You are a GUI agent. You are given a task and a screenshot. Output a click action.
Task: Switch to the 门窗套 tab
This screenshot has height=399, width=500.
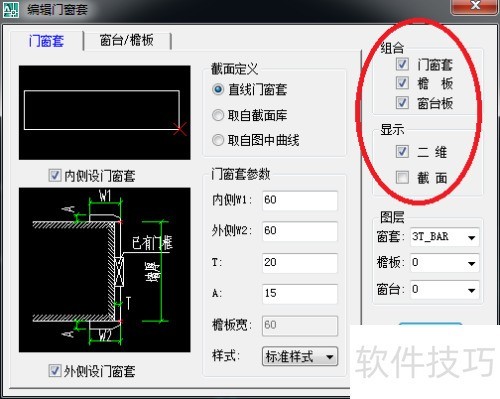coord(46,41)
